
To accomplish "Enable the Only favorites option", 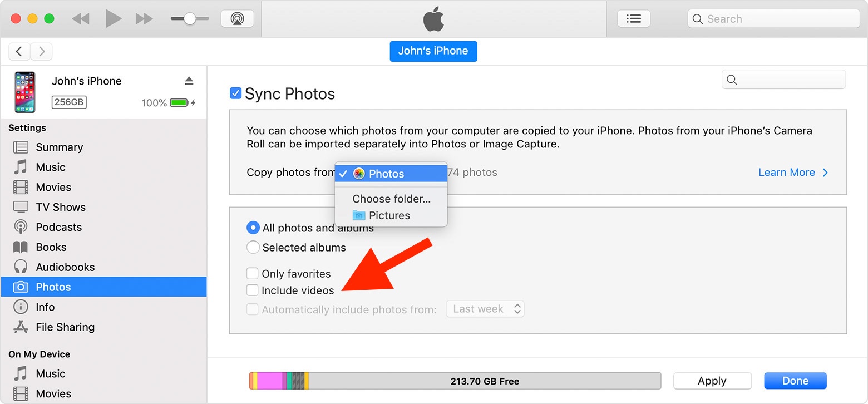I will pyautogui.click(x=252, y=273).
